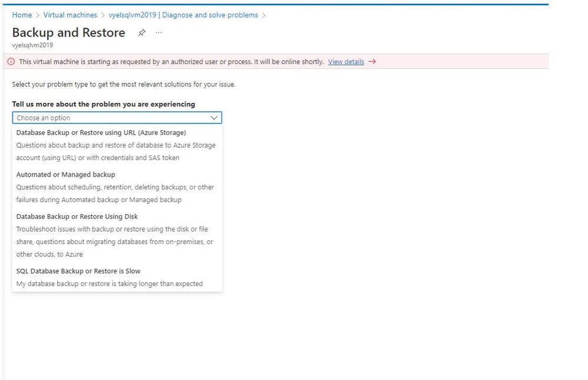
Task: Click the red arrow next to View details
Action: point(372,61)
